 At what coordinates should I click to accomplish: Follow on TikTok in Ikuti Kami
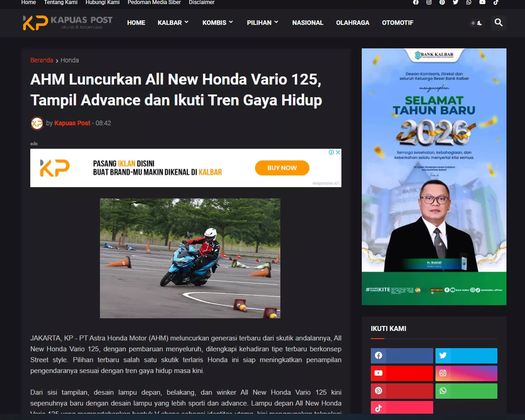coord(402,408)
